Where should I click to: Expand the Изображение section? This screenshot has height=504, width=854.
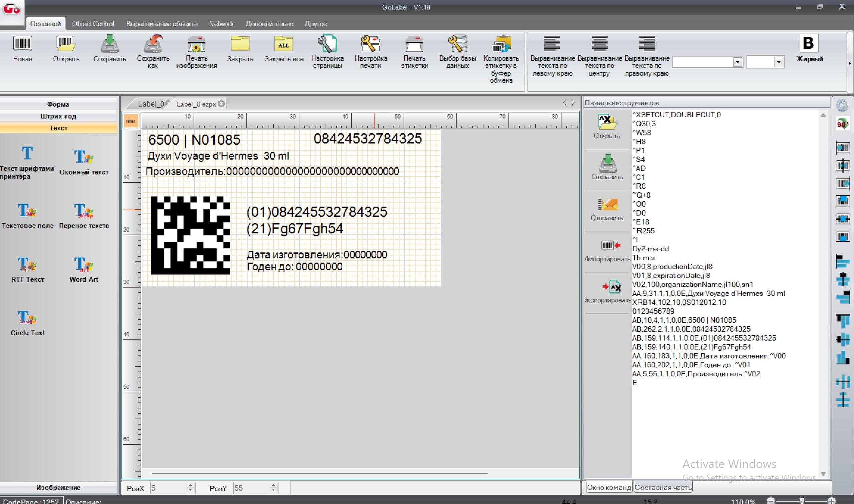(58, 487)
